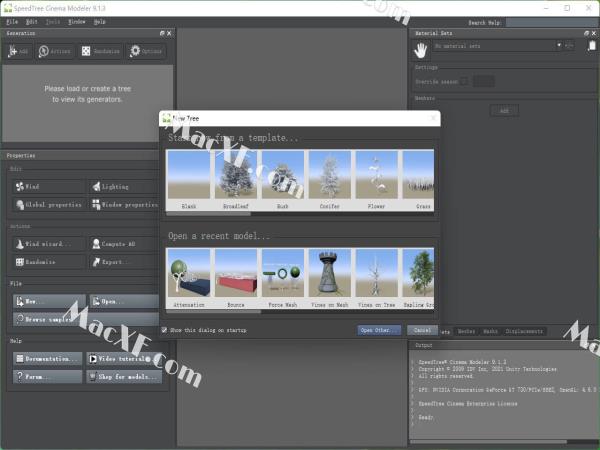
Task: Click the Open Other button
Action: click(x=379, y=330)
